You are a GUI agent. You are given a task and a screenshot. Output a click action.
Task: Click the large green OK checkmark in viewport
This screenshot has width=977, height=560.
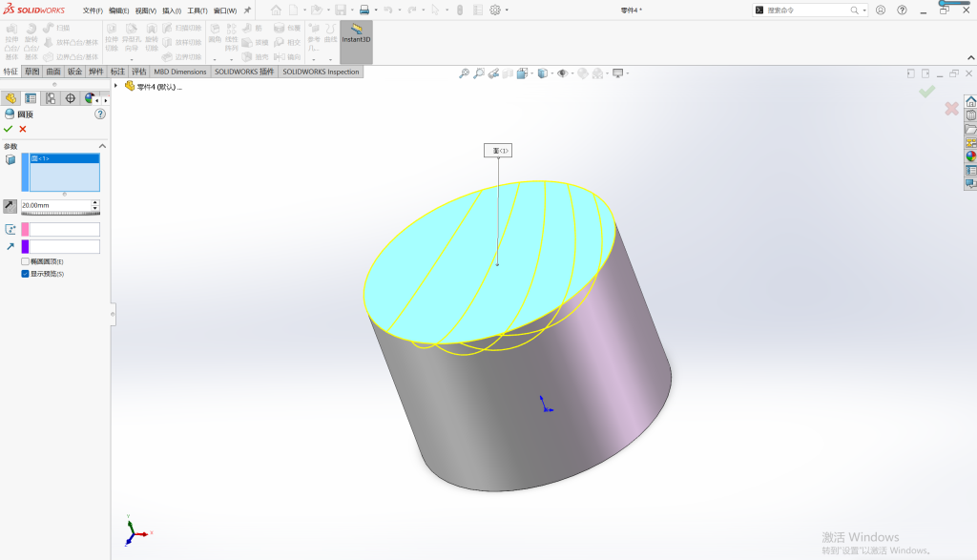926,92
